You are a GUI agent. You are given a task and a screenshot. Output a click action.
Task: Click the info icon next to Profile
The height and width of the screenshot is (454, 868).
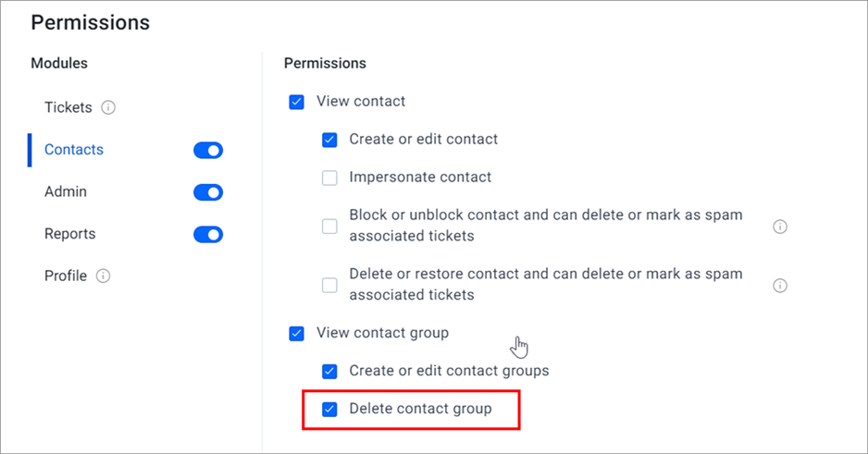click(x=103, y=276)
